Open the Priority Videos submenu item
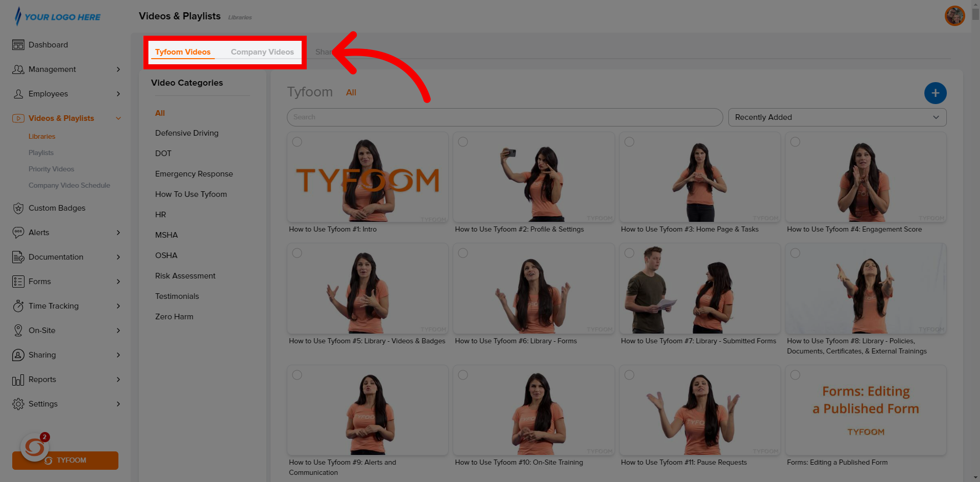This screenshot has height=482, width=980. pyautogui.click(x=51, y=169)
